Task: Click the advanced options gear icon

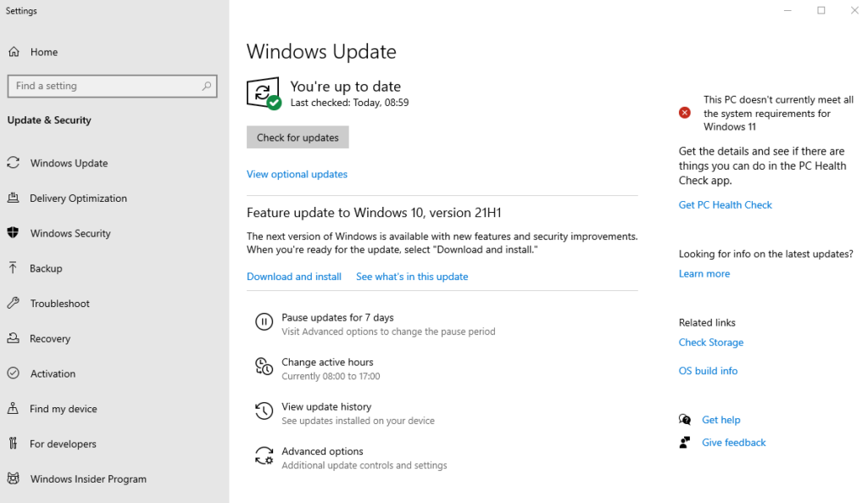Action: (264, 455)
